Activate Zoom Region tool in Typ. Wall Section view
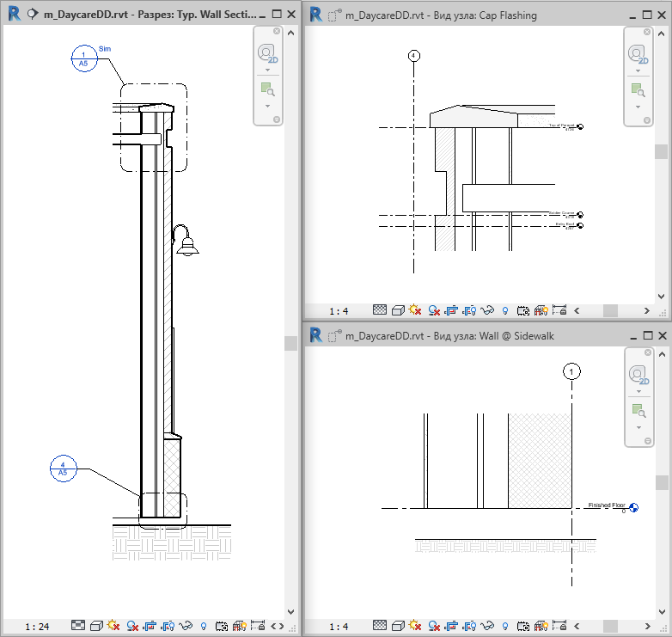This screenshot has height=637, width=672. (268, 89)
